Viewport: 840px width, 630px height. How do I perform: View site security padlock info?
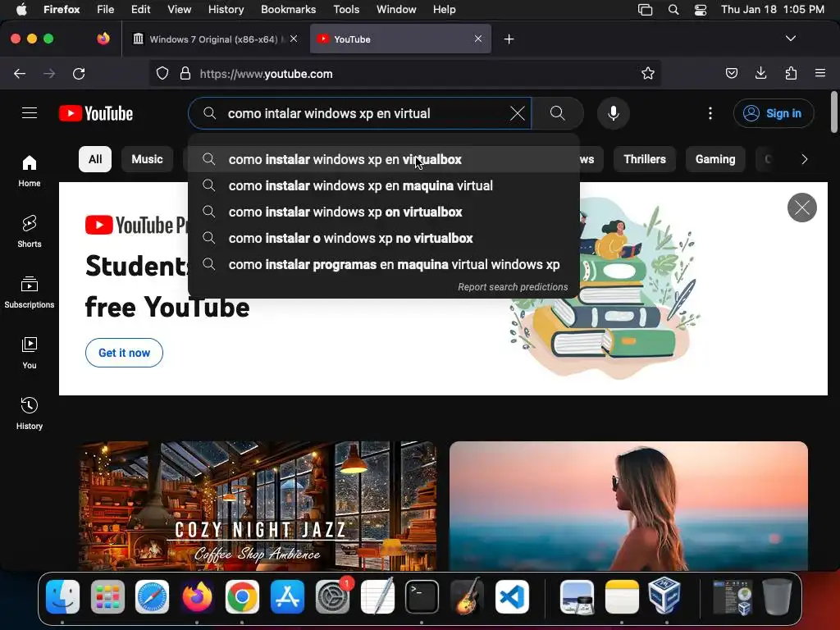coord(185,73)
